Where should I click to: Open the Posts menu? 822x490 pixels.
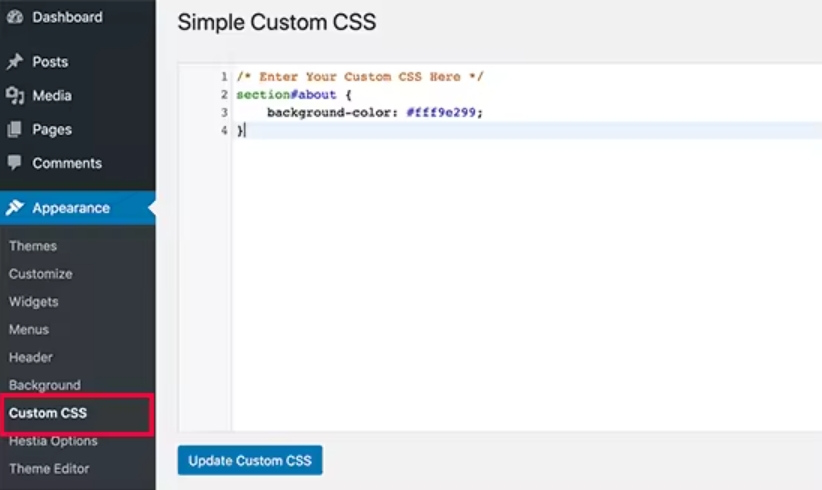click(50, 62)
